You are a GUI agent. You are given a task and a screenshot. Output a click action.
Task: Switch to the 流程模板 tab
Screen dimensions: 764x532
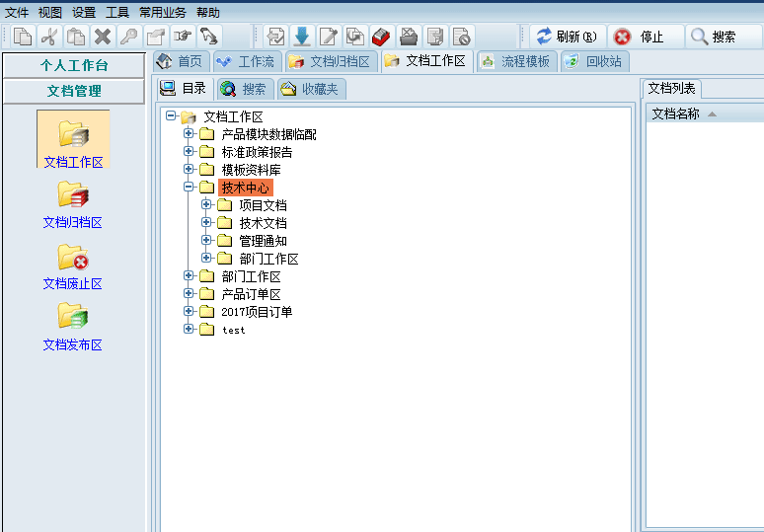point(514,61)
